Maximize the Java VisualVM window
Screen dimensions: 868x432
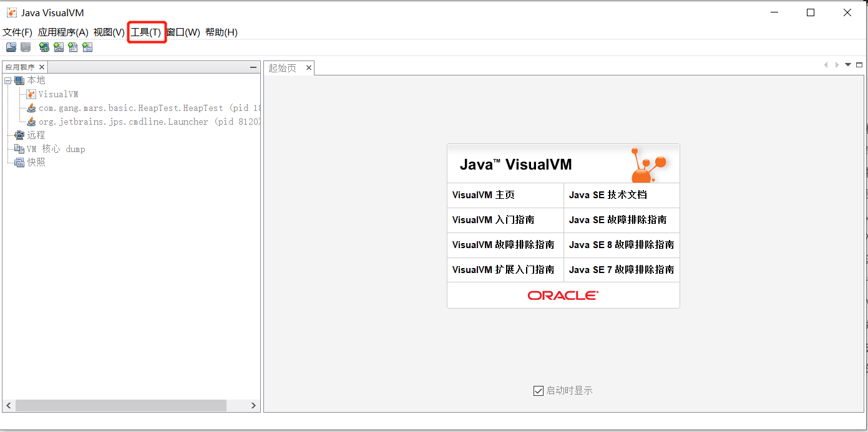pyautogui.click(x=811, y=12)
